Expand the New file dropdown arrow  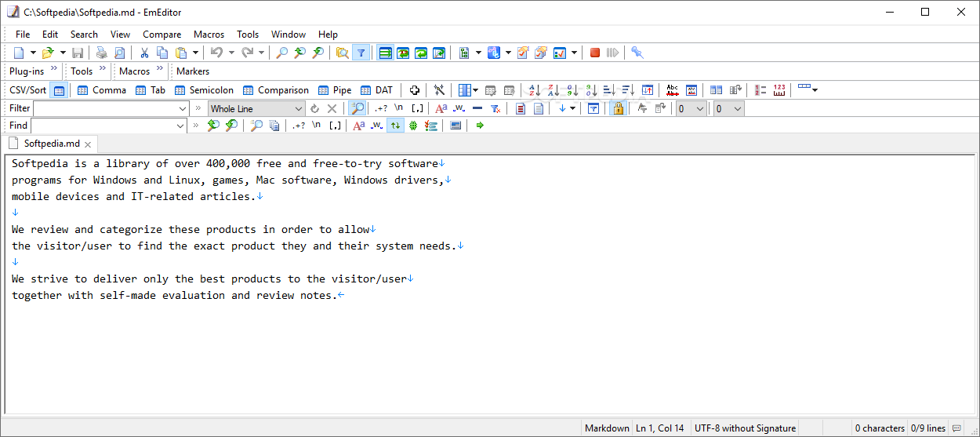pos(33,53)
